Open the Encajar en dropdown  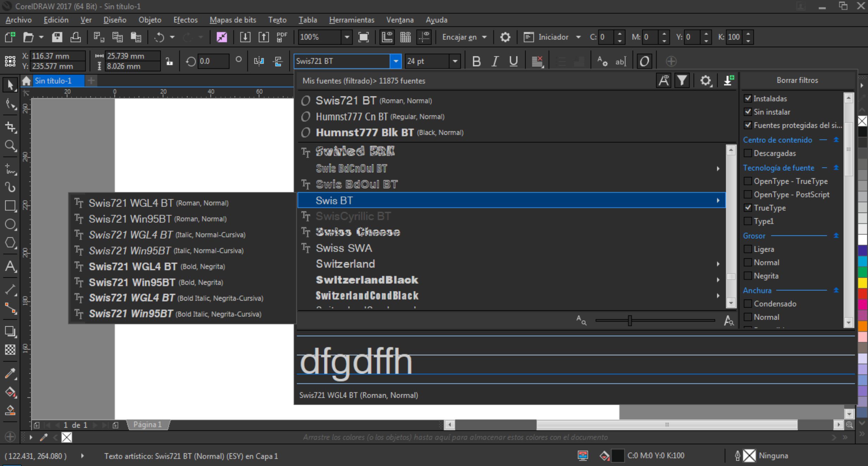(x=484, y=37)
